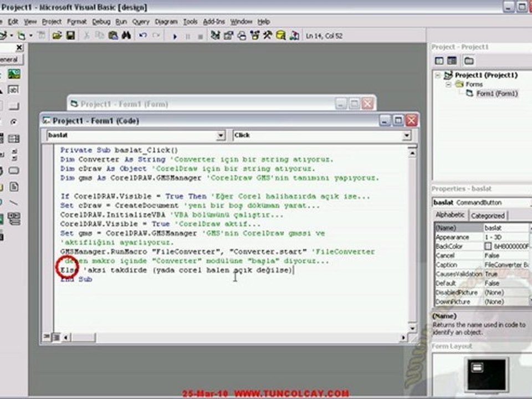Open the Object Browser toolbar icon

click(255, 35)
